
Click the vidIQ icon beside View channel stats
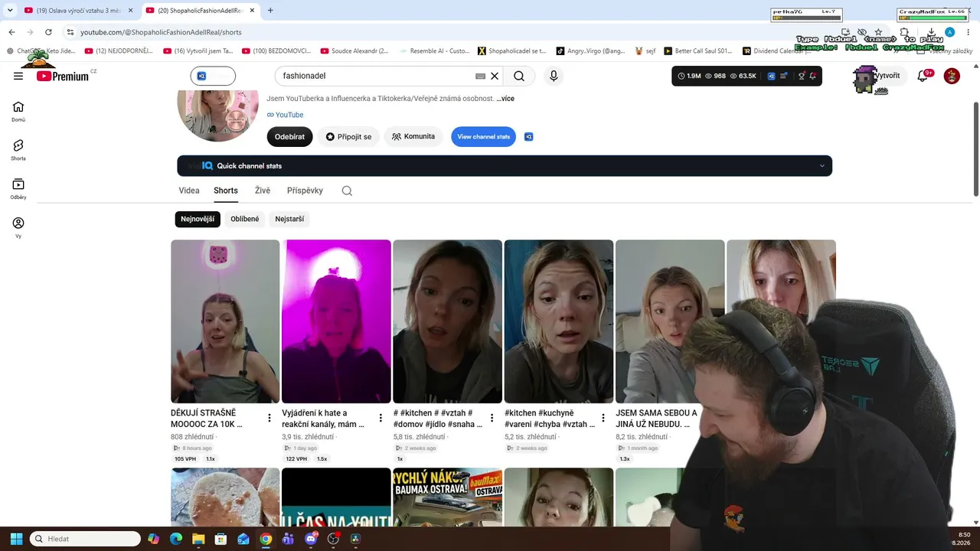pyautogui.click(x=528, y=137)
